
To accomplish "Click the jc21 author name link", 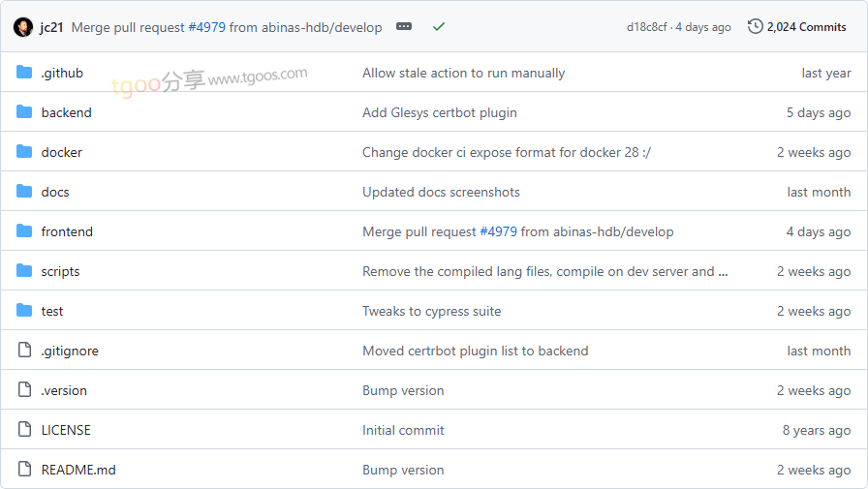I will click(51, 27).
